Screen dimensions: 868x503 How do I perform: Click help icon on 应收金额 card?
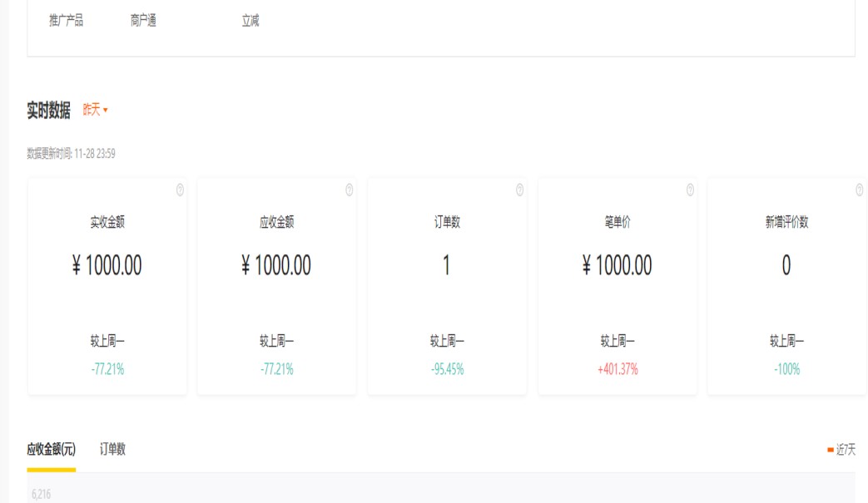350,190
